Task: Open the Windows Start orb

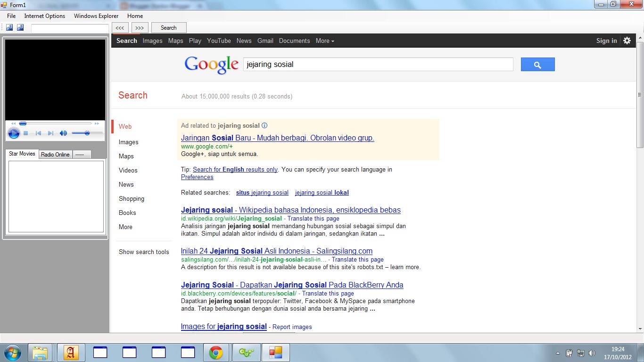Action: [x=13, y=353]
